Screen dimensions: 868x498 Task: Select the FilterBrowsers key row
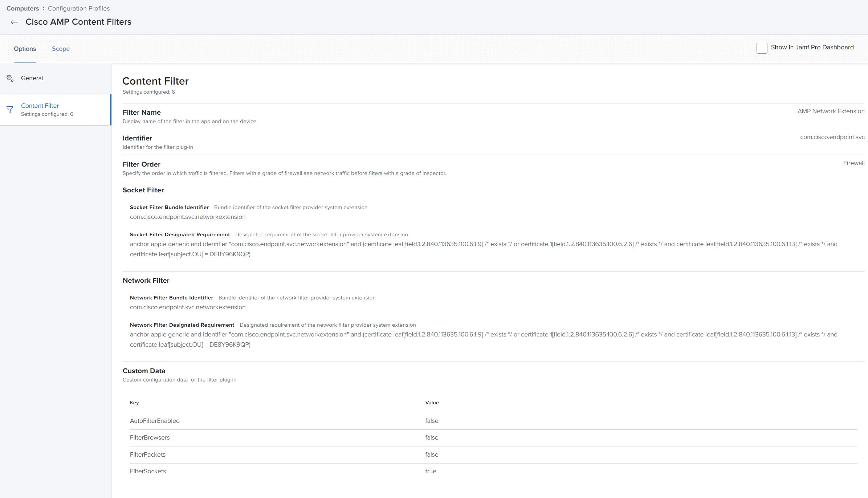point(493,438)
